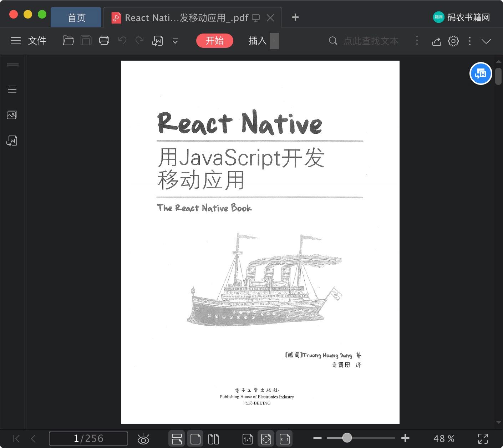Image resolution: width=503 pixels, height=448 pixels.
Task: Open the hamburger menu beside 文件
Action: tap(16, 41)
